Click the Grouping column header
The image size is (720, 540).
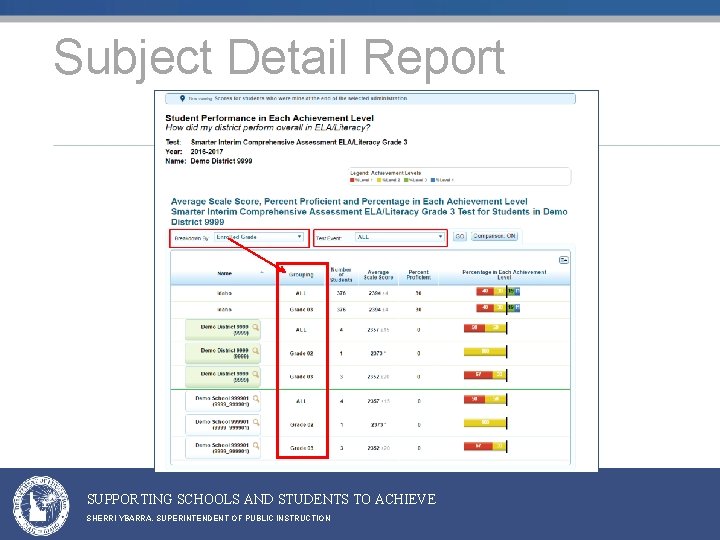click(x=301, y=274)
